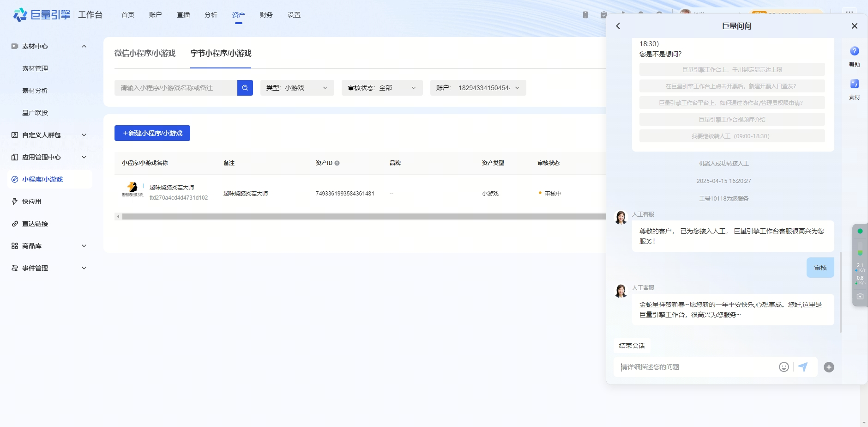
Task: Click the first human agent avatar
Action: 621,217
